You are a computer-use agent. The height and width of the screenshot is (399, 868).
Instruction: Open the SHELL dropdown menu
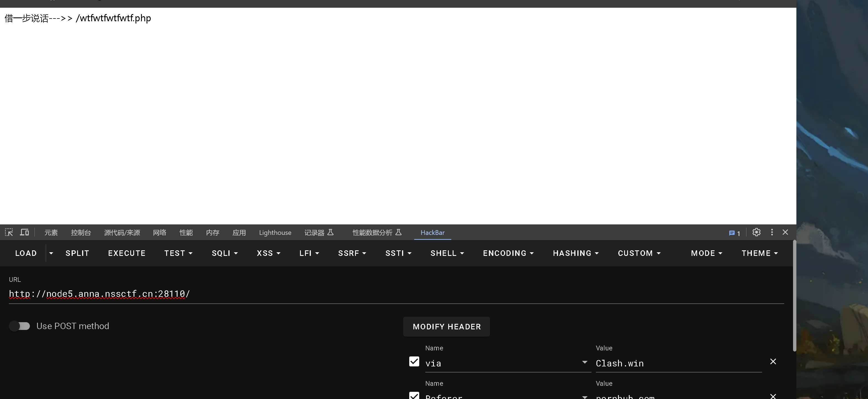(x=447, y=253)
